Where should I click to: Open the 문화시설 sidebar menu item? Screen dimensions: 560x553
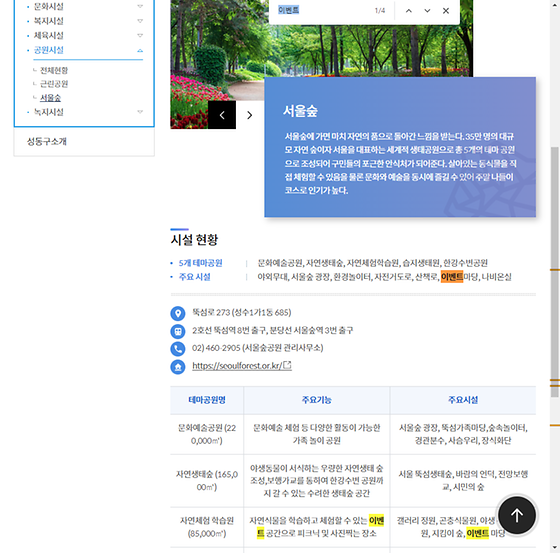tap(49, 6)
